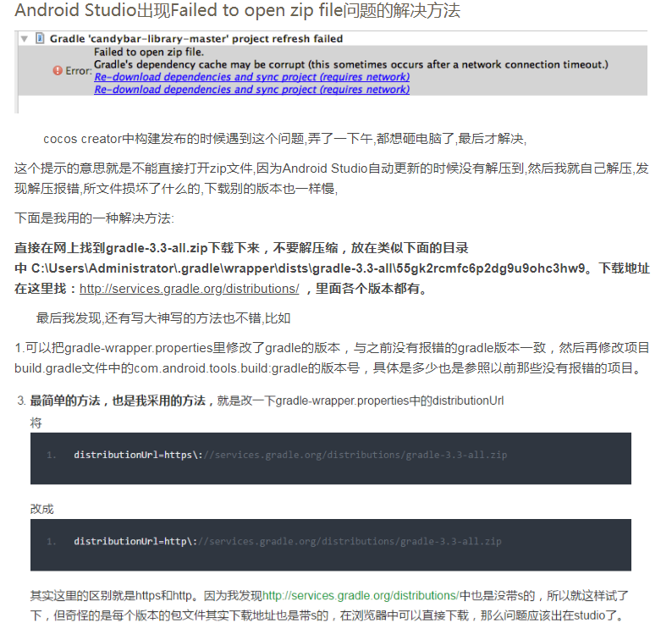
Task: Click the '下面是我用的一种解决方法:' line
Action: click(x=94, y=218)
